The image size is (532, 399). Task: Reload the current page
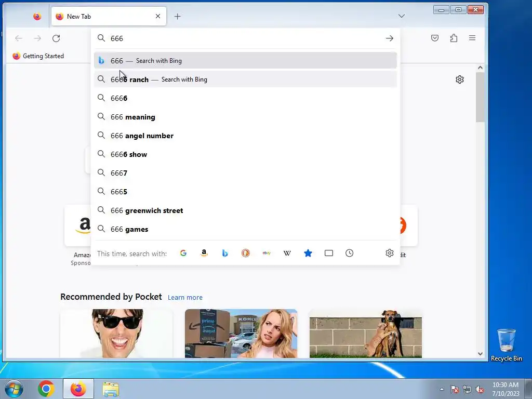point(56,38)
